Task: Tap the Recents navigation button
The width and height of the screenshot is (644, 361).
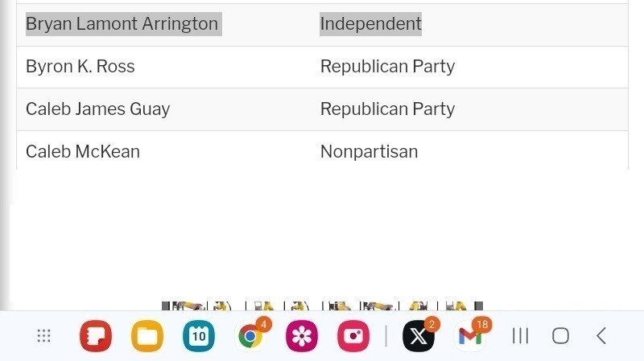Action: point(520,336)
